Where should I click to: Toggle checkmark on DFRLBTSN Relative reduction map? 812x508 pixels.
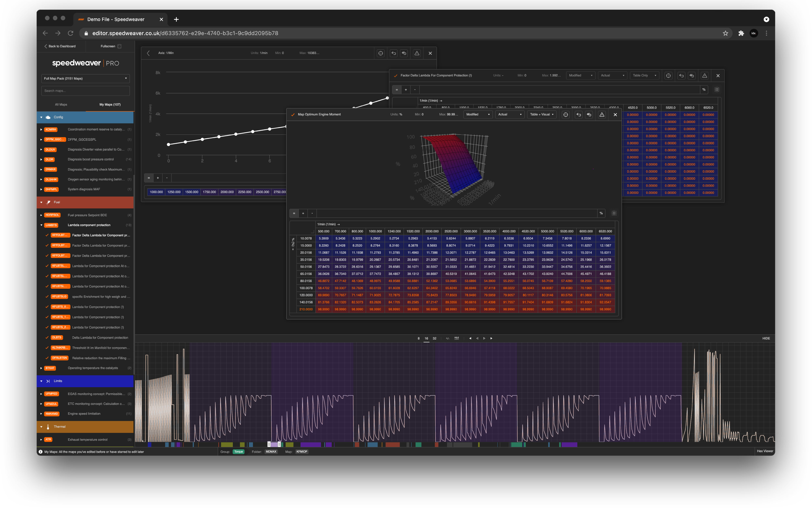coord(47,358)
